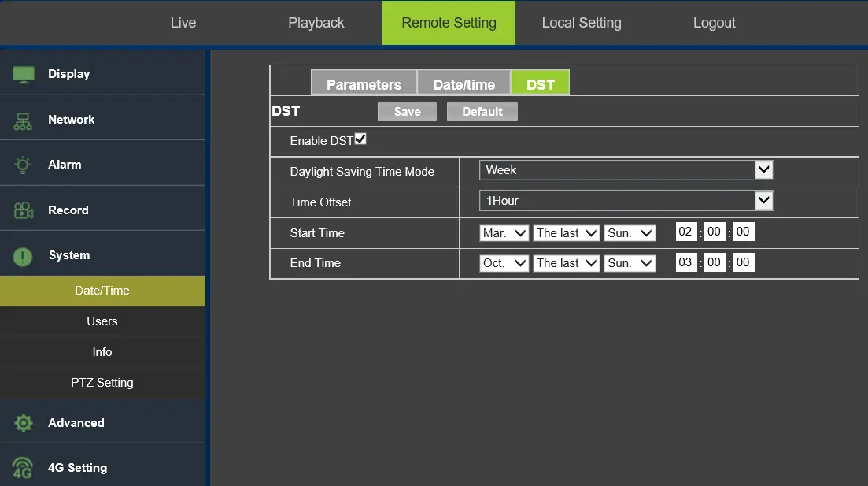Select the DST tab

[541, 83]
